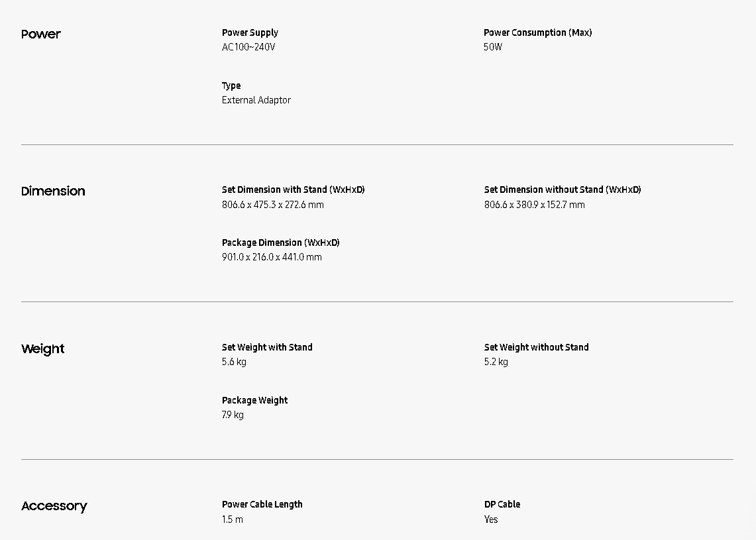
Task: Click the Set Weight without Stand label
Action: [536, 347]
